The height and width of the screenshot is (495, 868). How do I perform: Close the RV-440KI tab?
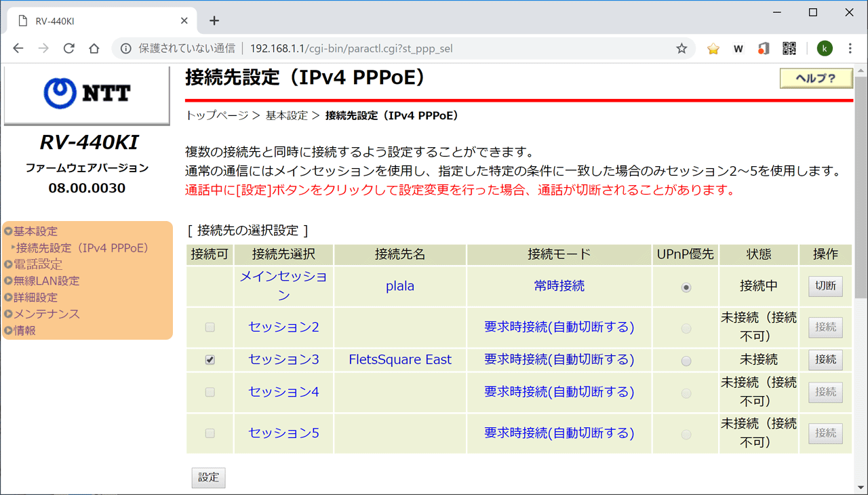tap(184, 21)
